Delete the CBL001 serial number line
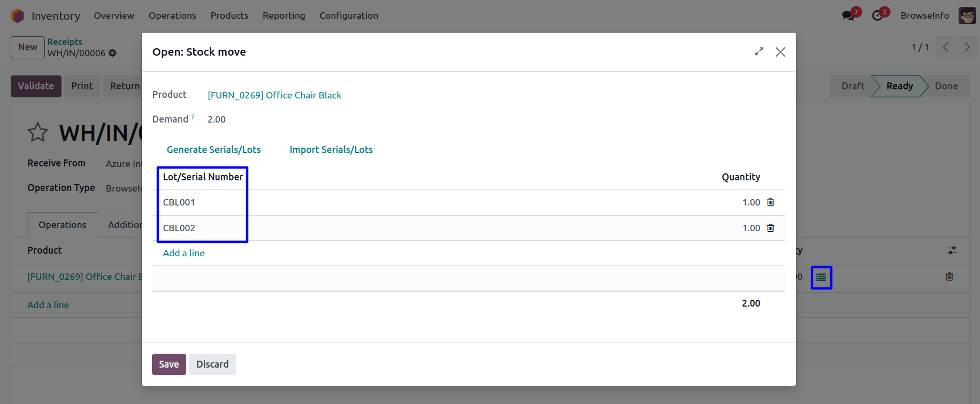The image size is (980, 404). coord(770,202)
